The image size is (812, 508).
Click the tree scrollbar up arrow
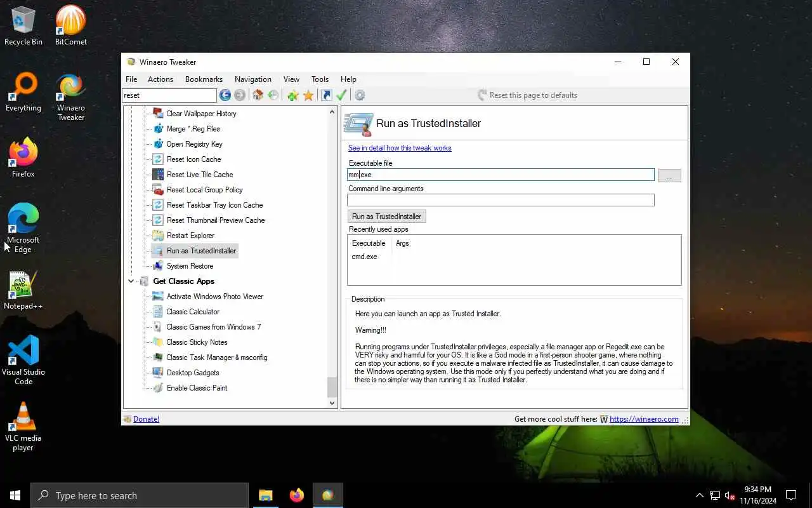point(332,112)
